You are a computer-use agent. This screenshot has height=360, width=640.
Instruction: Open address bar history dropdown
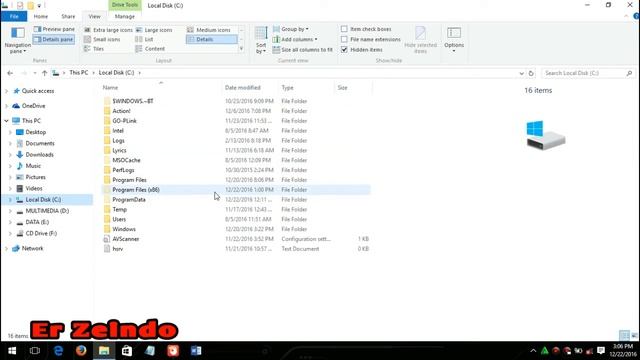click(521, 73)
